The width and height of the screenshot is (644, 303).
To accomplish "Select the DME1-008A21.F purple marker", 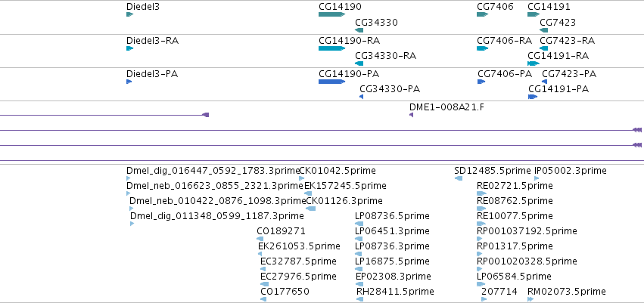I will [411, 115].
